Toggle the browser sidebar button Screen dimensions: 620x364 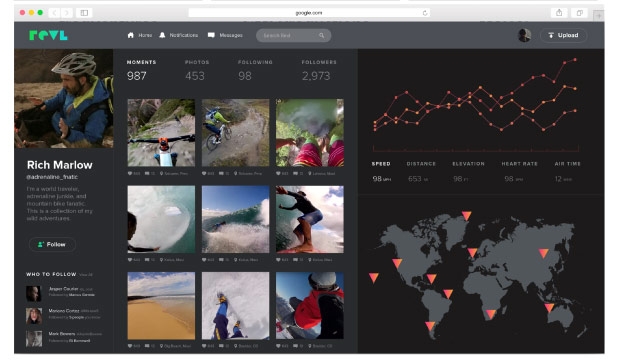coord(84,13)
